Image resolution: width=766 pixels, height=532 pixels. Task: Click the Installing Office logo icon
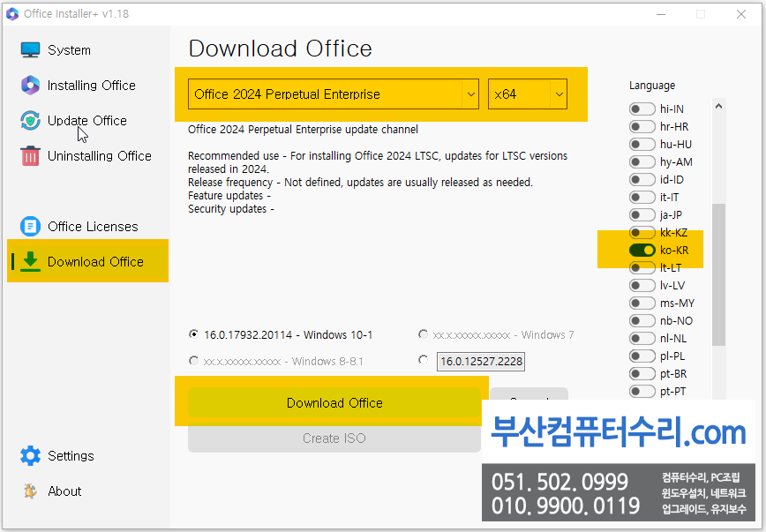(x=30, y=85)
